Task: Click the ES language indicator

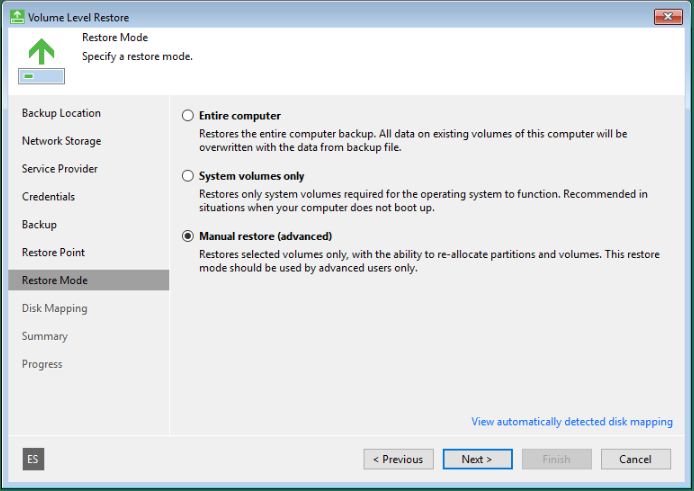Action: (33, 459)
